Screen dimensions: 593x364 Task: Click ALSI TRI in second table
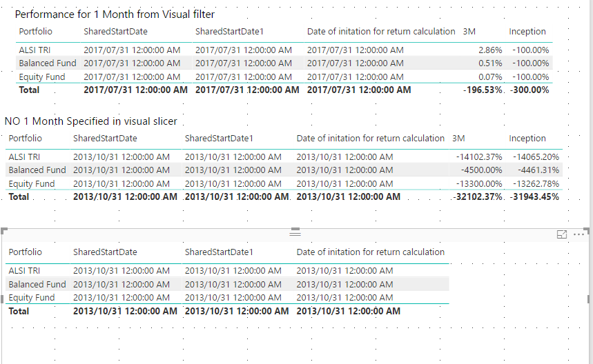[x=24, y=156]
